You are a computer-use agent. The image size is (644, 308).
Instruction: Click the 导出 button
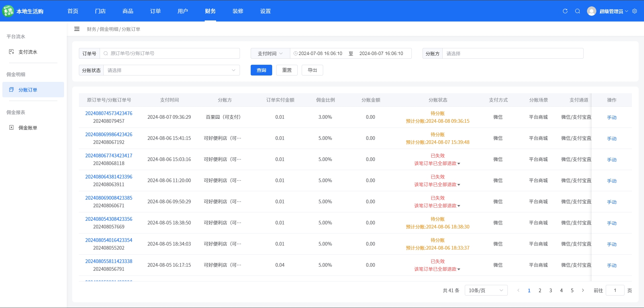coord(312,70)
